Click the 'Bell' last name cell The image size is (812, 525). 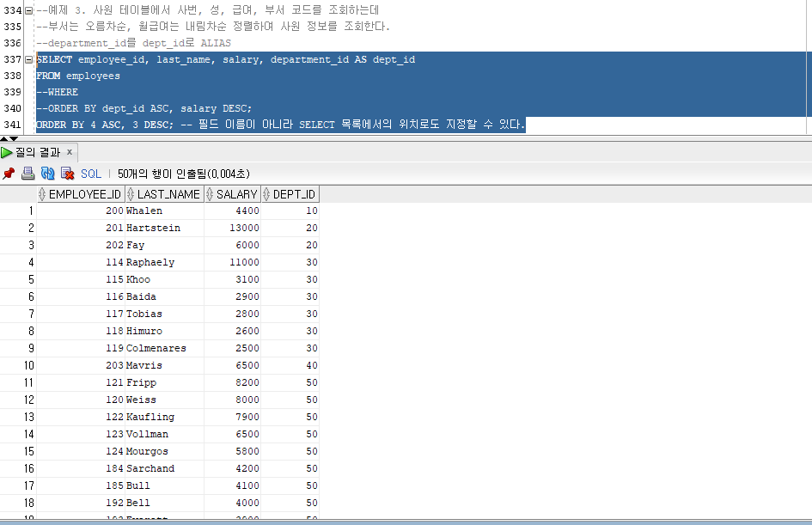click(165, 503)
